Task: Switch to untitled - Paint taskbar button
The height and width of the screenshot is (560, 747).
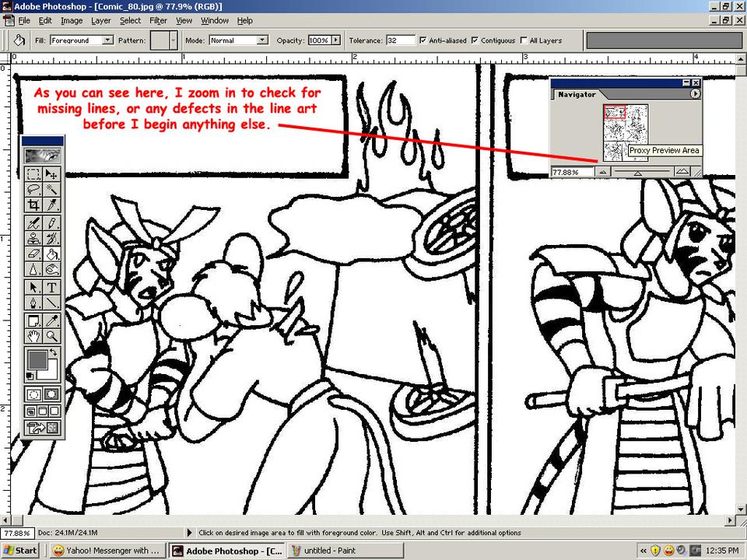Action: click(x=345, y=551)
